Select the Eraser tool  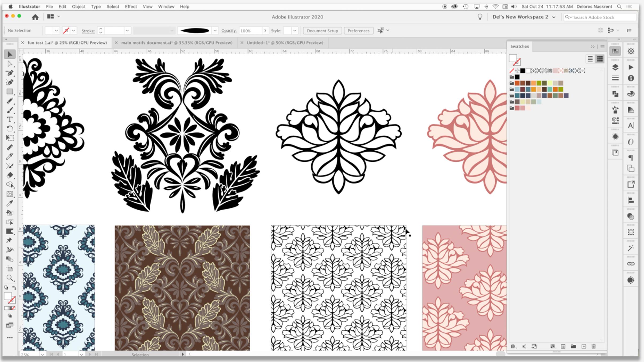click(10, 175)
